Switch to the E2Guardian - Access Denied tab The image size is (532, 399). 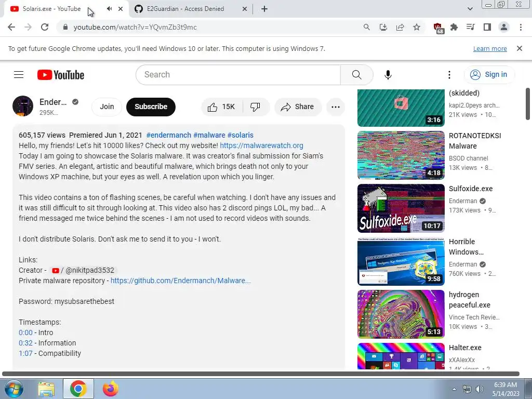click(185, 9)
